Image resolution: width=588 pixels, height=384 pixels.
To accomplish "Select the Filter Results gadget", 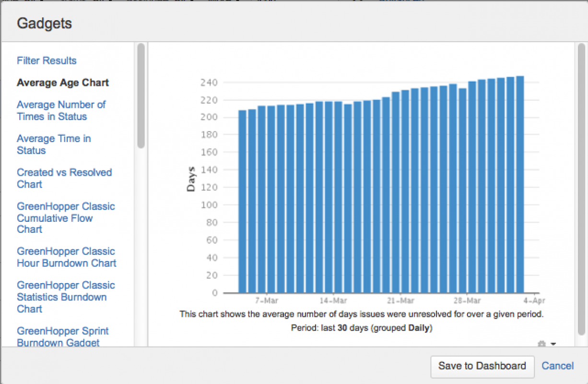I will tap(47, 60).
